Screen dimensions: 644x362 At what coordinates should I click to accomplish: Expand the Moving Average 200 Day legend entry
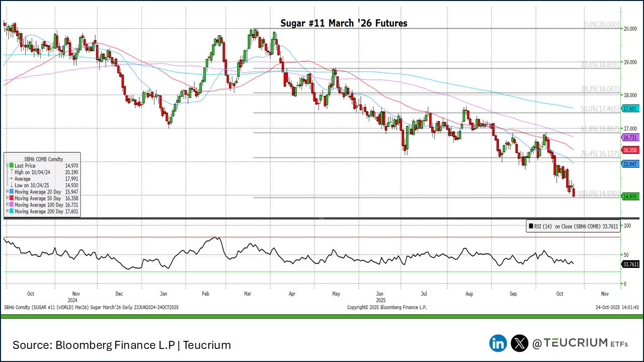pyautogui.click(x=7, y=212)
